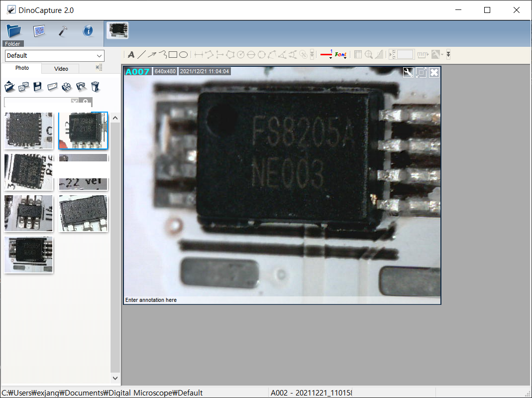Click the search magnifier button
The height and width of the screenshot is (398, 532).
(86, 102)
